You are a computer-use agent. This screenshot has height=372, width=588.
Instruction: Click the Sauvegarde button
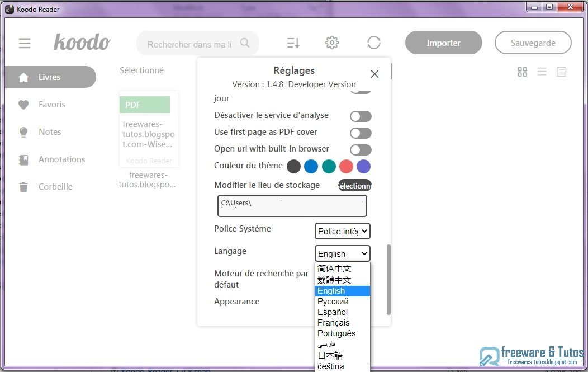(533, 43)
